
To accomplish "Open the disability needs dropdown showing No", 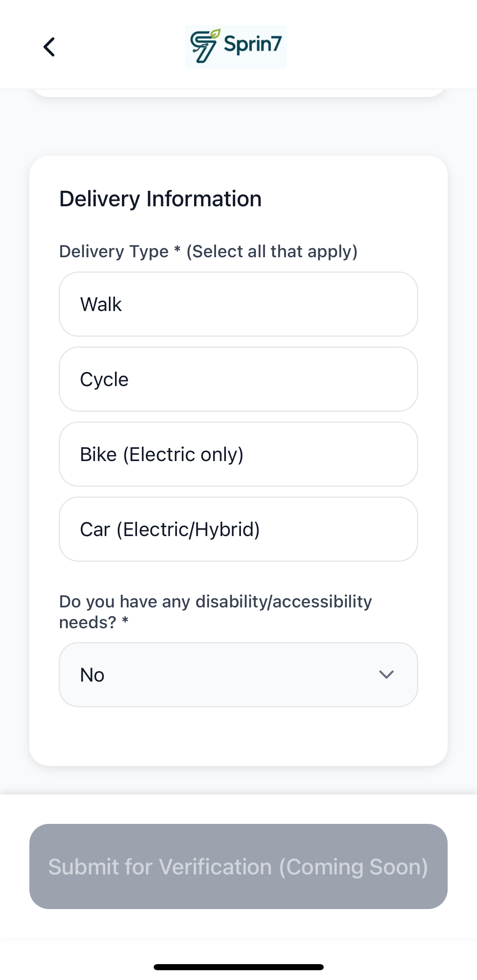I will coord(238,675).
